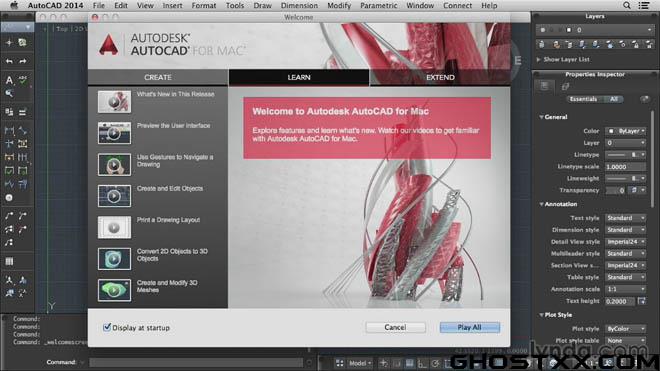The image size is (660, 371).
Task: Play Convert 2D Objects to 3D thumbnail
Action: pos(114,259)
